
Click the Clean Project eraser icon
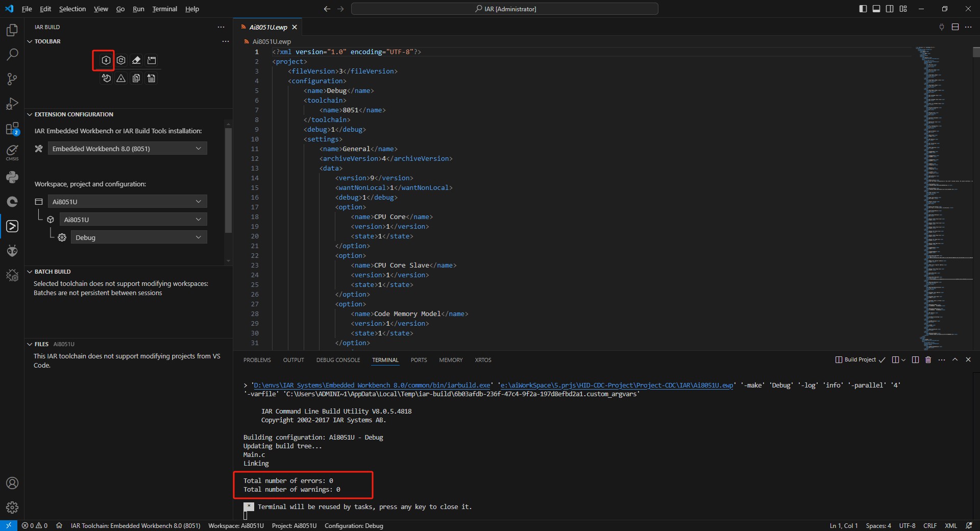[136, 60]
